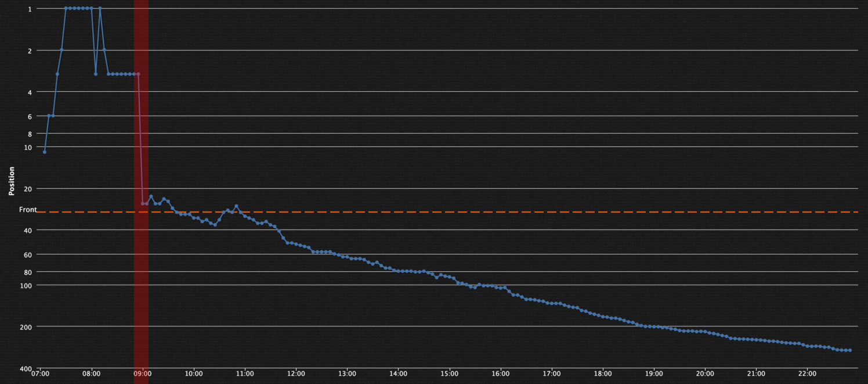Click the y-axis label '200'
Screen dimensions: 868x384
coord(27,327)
